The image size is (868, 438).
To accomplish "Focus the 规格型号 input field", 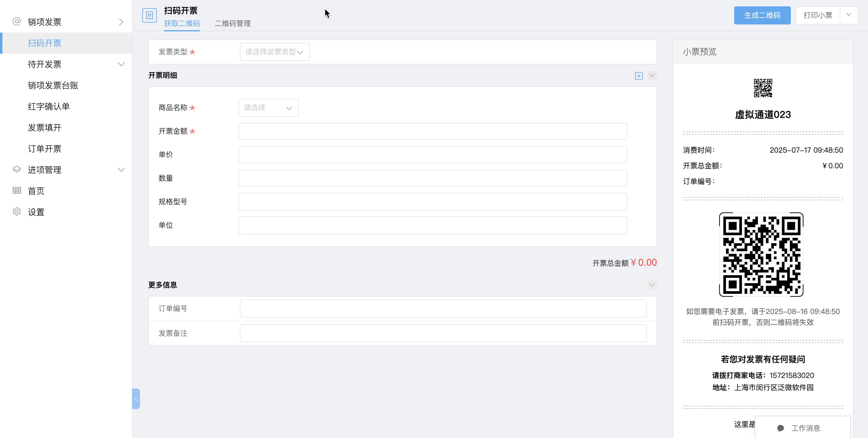I will 433,202.
